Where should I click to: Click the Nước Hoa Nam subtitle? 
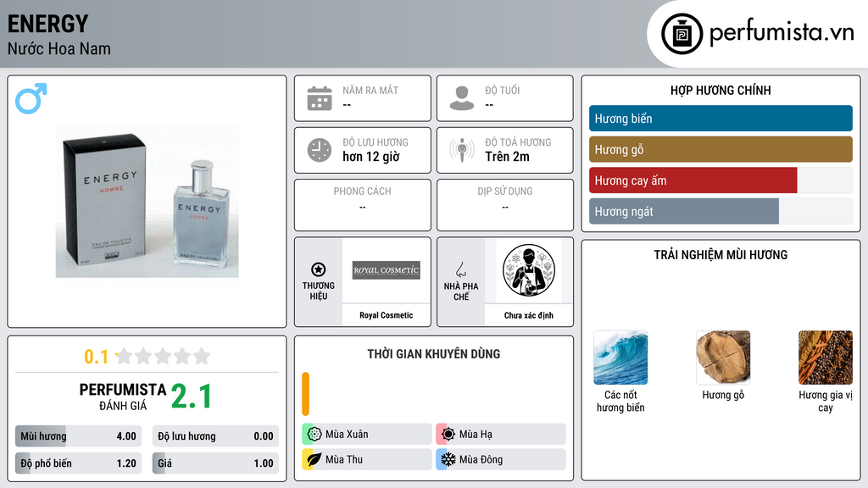click(x=59, y=48)
